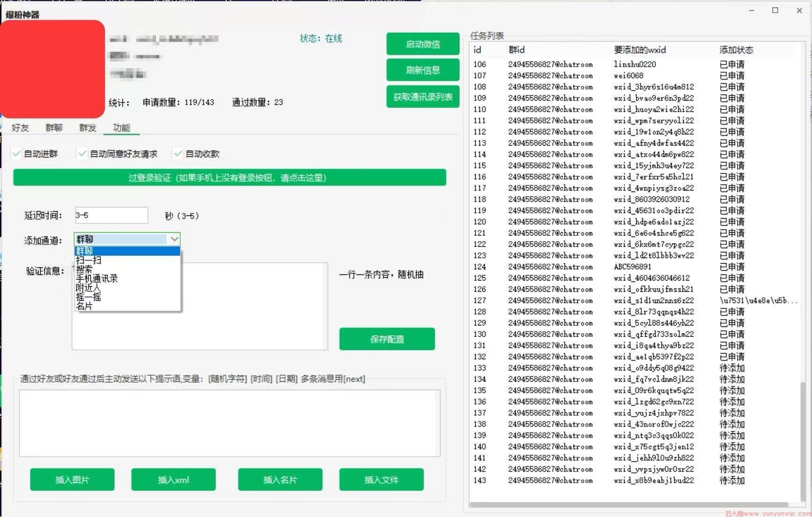812x517 pixels.
Task: Select wxid_8603926030912 in row 118
Action: tap(652, 199)
